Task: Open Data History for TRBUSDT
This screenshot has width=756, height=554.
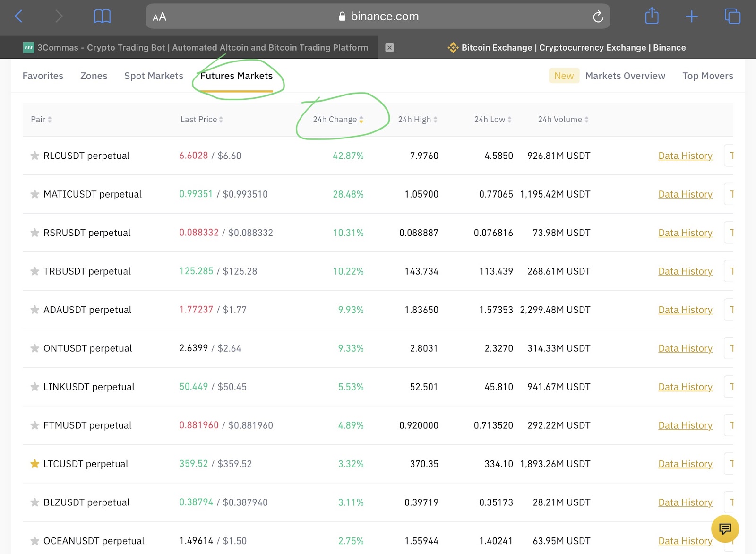Action: 685,271
